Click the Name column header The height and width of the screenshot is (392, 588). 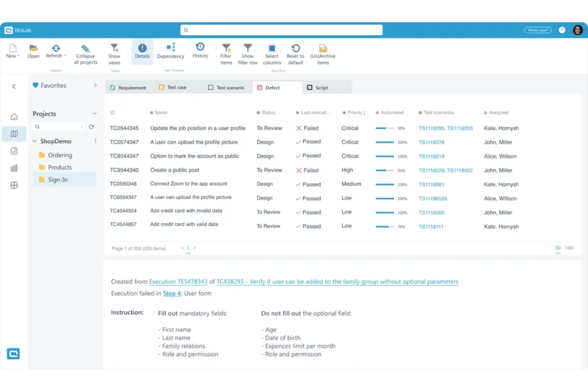159,113
